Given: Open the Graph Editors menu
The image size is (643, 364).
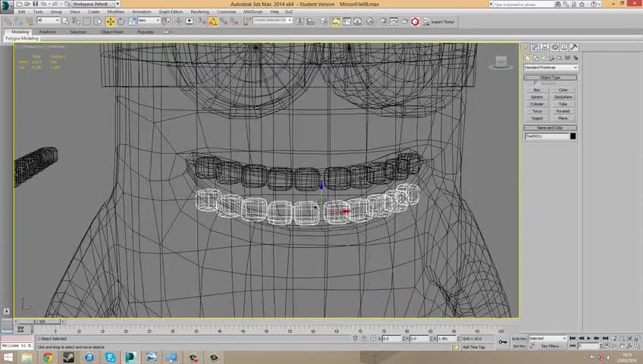Looking at the screenshot, I should coord(171,12).
